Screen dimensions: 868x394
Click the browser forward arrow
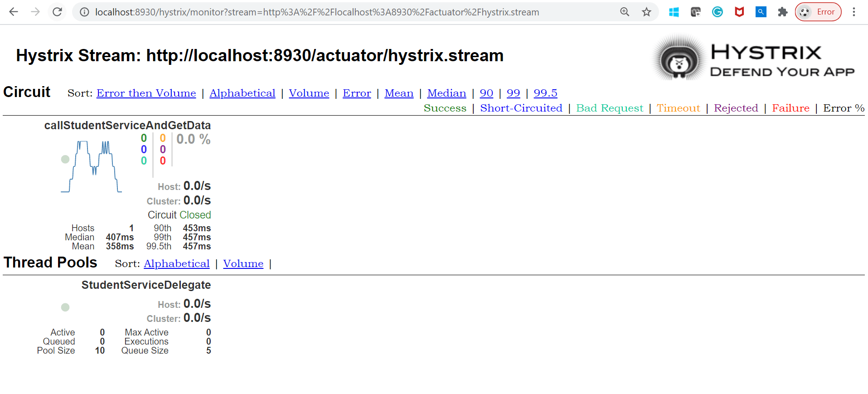coord(35,12)
